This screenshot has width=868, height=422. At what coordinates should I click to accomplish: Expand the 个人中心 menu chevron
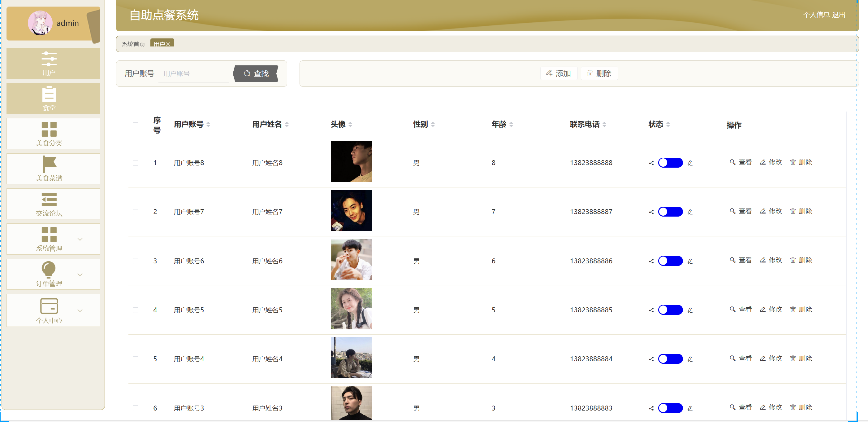click(x=80, y=310)
